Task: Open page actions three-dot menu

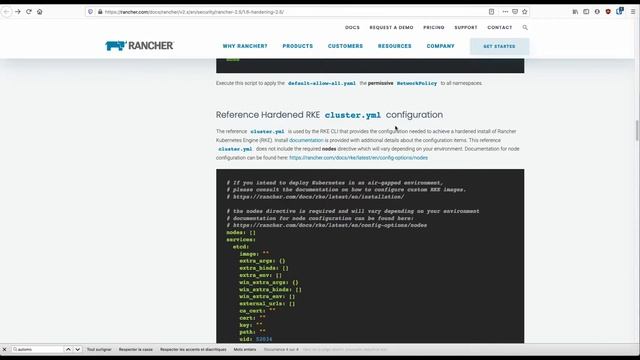Action: [505, 12]
